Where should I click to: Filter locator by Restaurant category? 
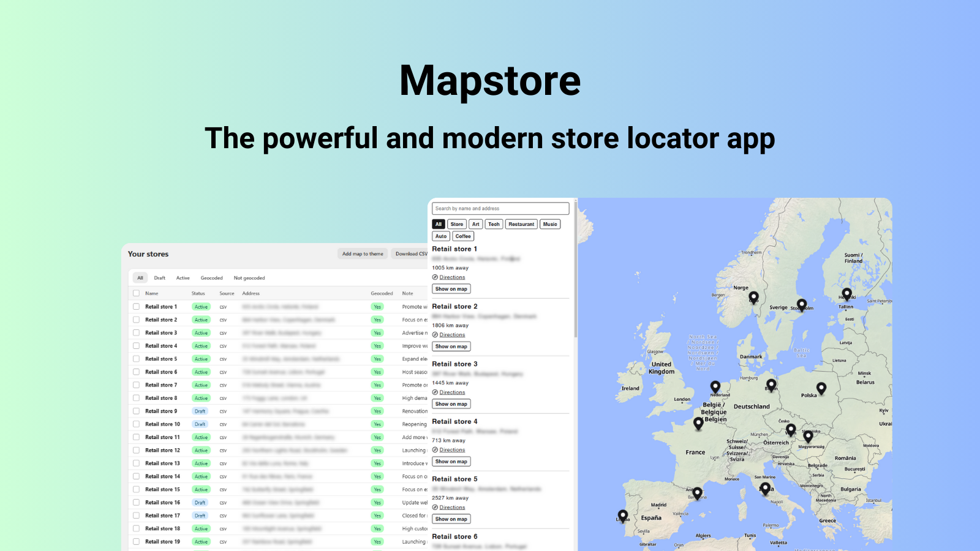point(521,224)
